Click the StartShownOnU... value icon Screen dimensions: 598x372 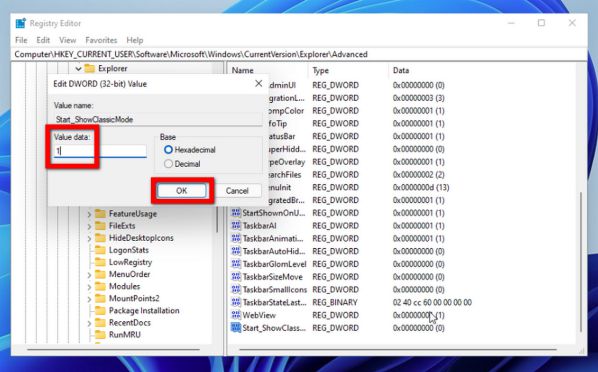(236, 213)
